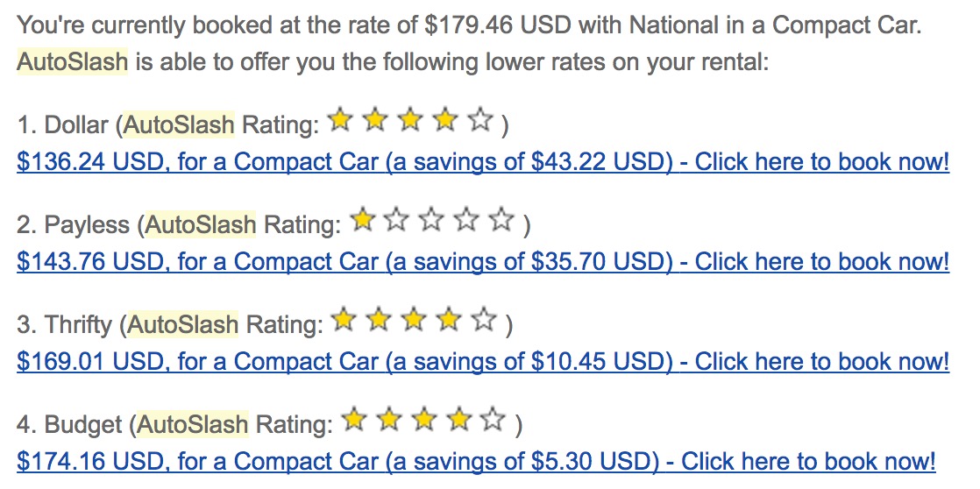Viewport: 980px width, 489px height.
Task: Click highlighted AutoSlash in the intro sentence
Action: (72, 62)
